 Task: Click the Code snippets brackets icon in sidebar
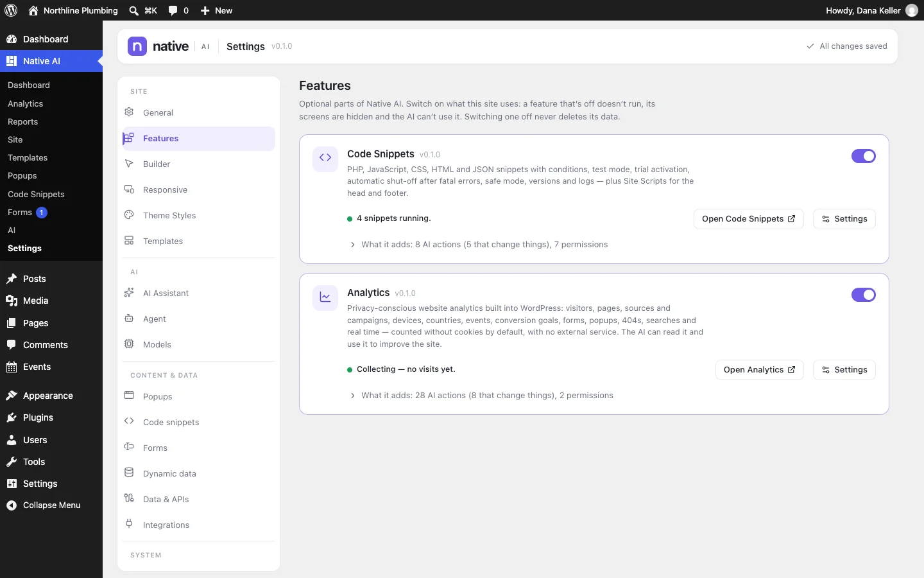click(129, 422)
